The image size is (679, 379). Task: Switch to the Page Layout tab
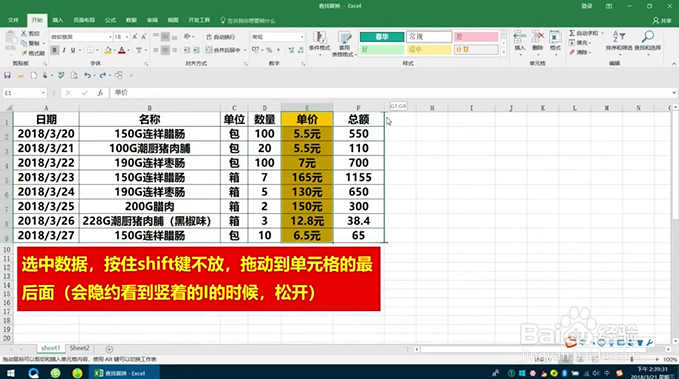[84, 20]
